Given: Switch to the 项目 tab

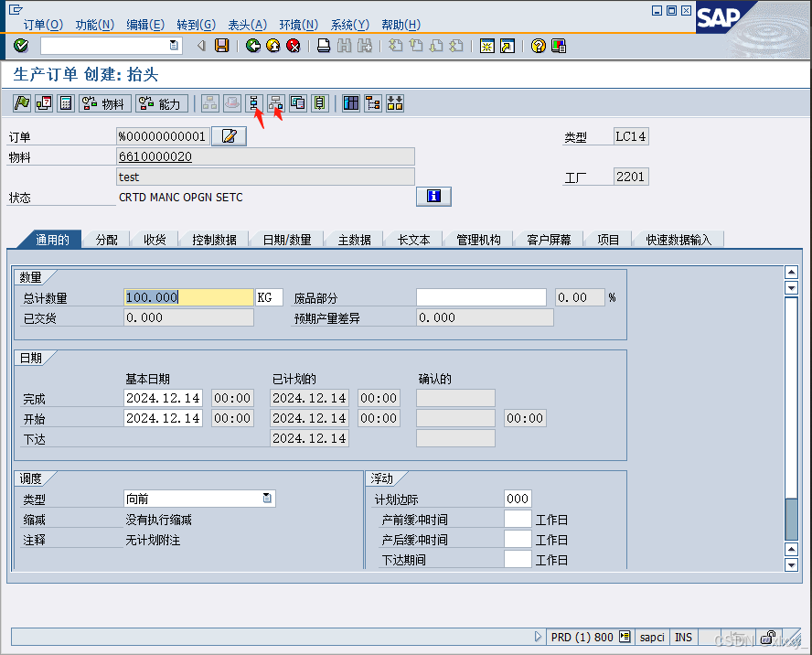Looking at the screenshot, I should [x=608, y=240].
